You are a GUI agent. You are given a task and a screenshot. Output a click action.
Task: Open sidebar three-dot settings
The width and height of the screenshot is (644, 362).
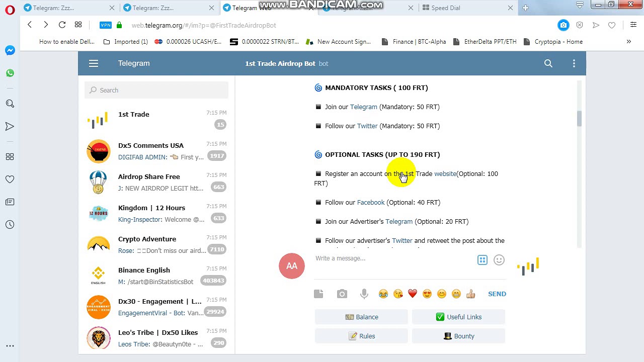[x=10, y=346]
